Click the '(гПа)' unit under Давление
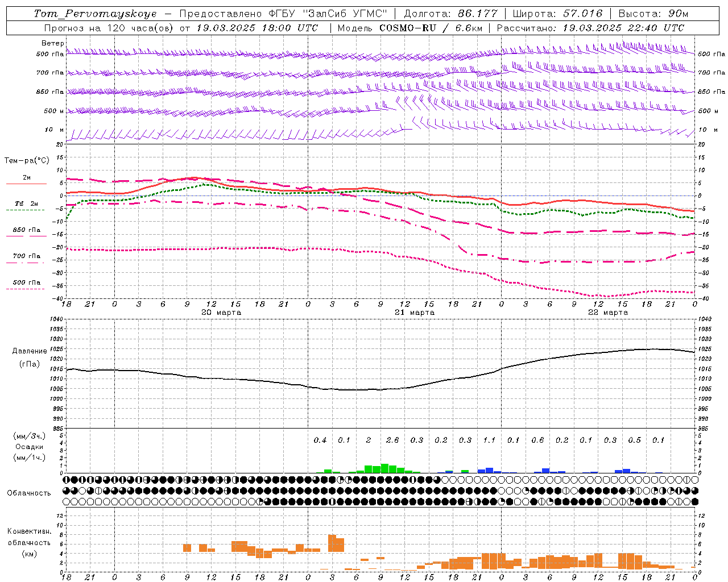 29,364
